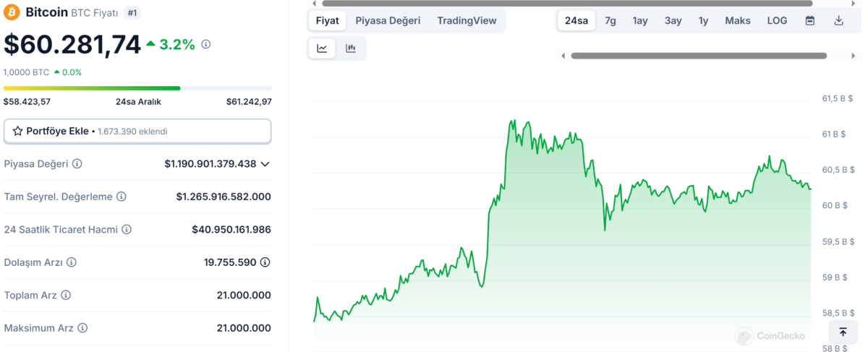
Task: Select the 24sa time range
Action: tap(576, 21)
